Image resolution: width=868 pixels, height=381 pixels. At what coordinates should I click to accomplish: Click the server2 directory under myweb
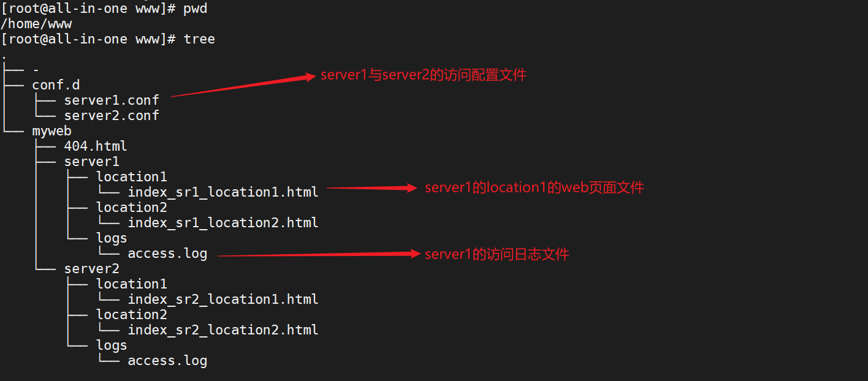pyautogui.click(x=91, y=268)
